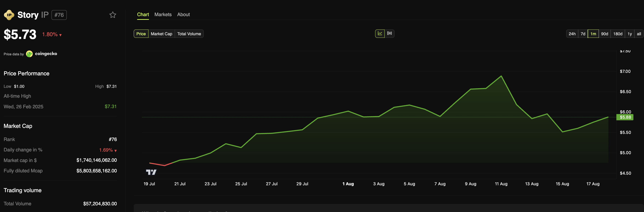
Task: Click the red arrow beside 1.80%
Action: point(60,35)
